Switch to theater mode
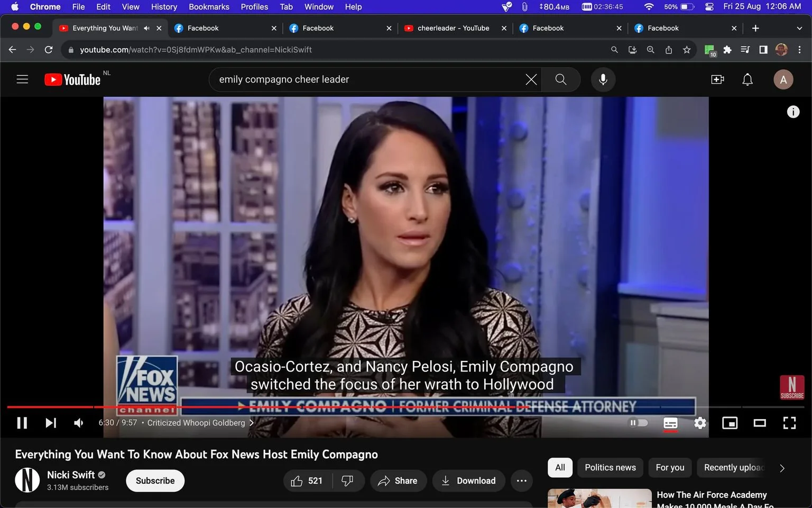812x508 pixels. (x=760, y=423)
